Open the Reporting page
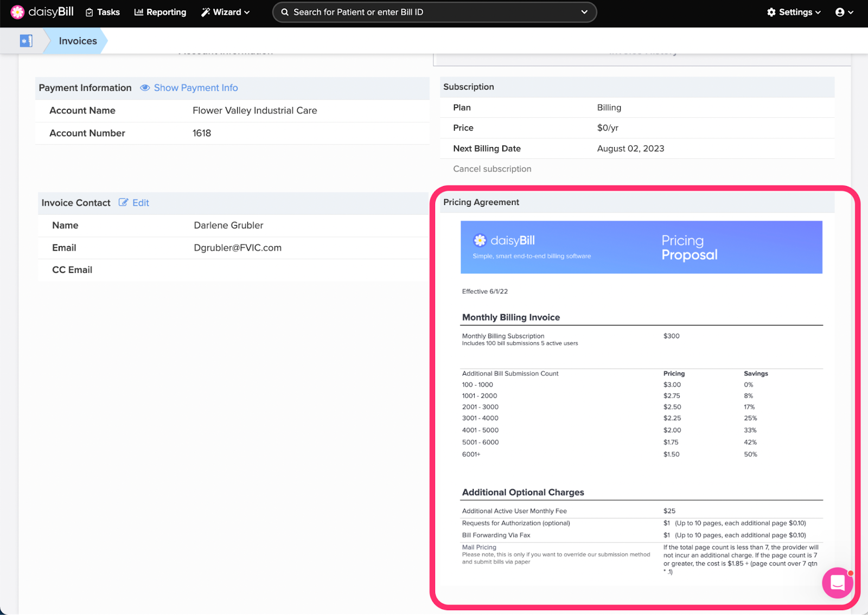Screen dimensions: 868x615 pos(160,12)
